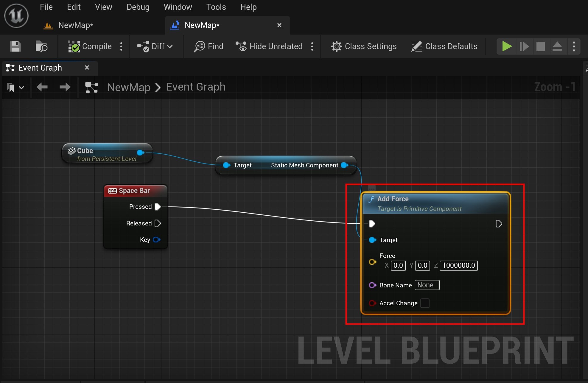The height and width of the screenshot is (383, 588).
Task: Navigate forward in graph history
Action: [65, 87]
